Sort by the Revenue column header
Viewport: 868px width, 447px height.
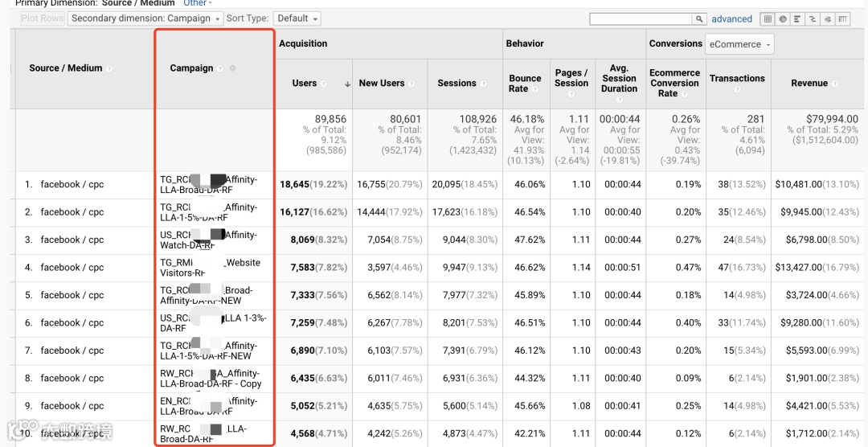[809, 83]
